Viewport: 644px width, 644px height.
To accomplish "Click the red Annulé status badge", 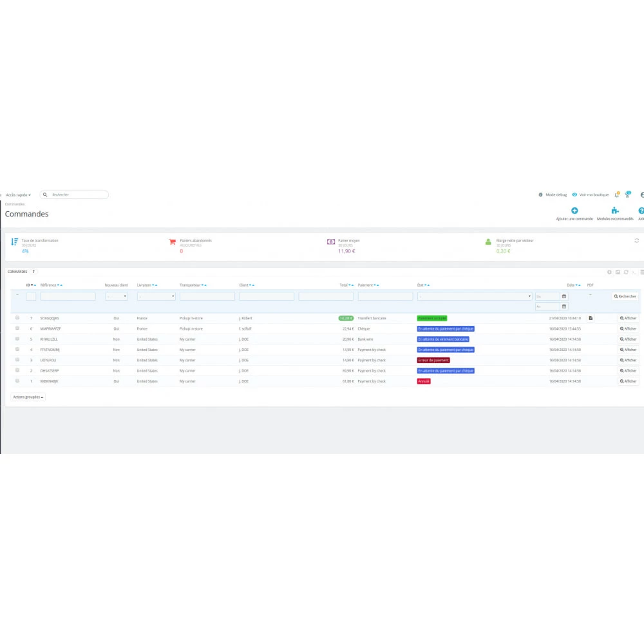I will [x=424, y=381].
